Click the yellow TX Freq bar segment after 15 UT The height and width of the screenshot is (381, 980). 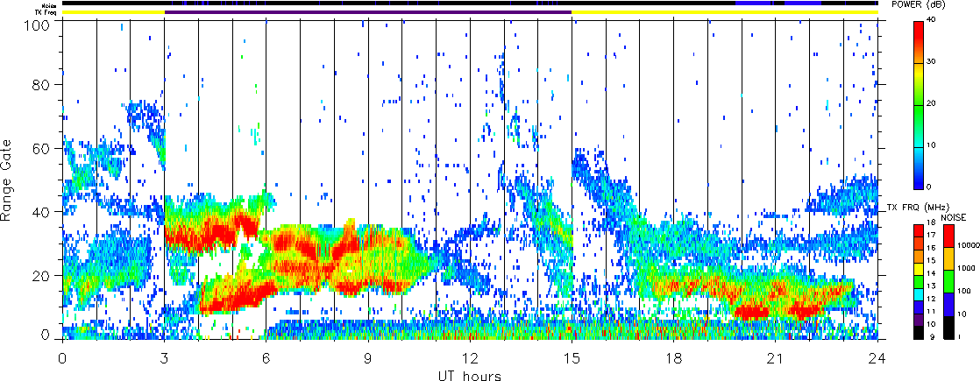[x=725, y=12]
